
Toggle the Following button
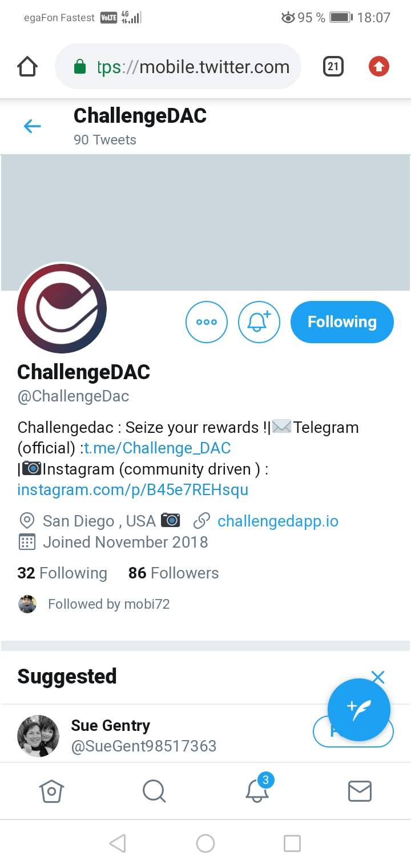click(x=342, y=322)
